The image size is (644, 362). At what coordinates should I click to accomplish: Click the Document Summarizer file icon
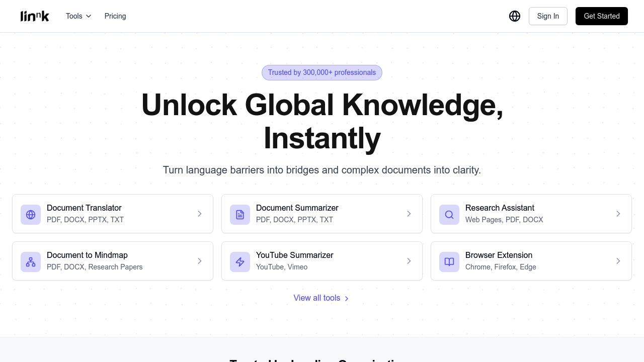point(240,214)
